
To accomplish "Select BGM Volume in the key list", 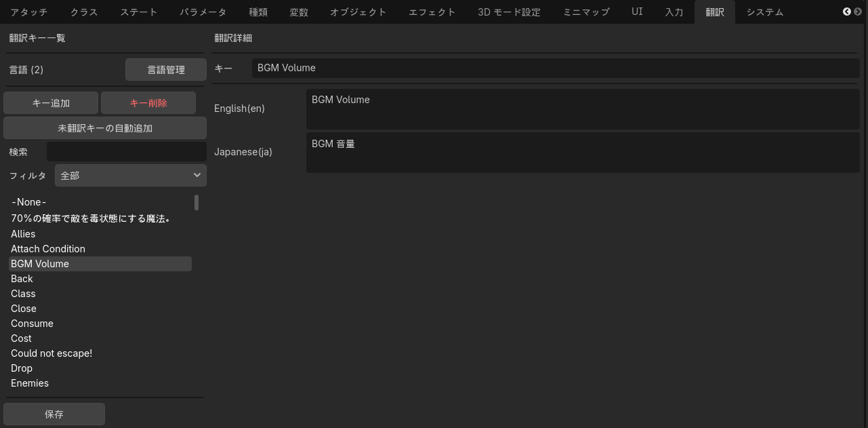I will pyautogui.click(x=100, y=263).
